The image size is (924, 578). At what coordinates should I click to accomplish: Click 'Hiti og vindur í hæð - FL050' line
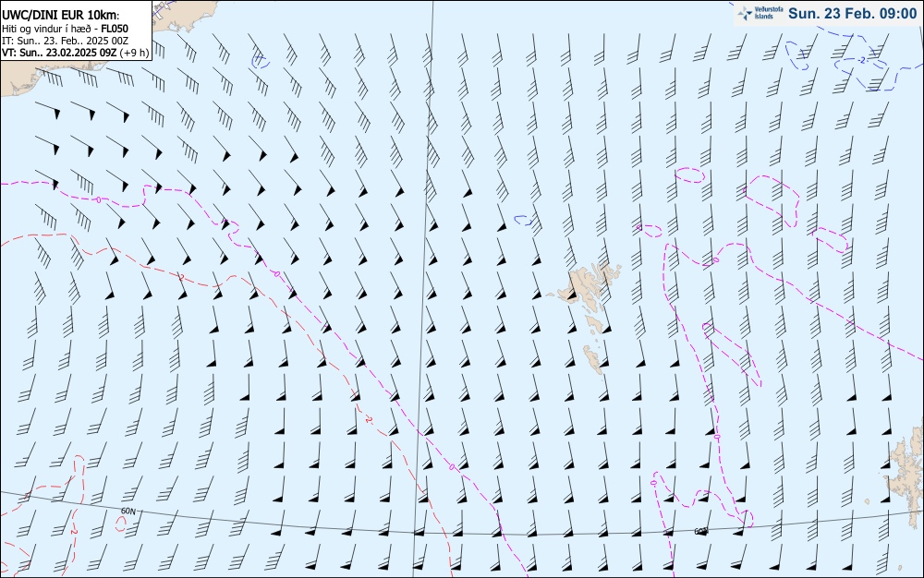pos(65,29)
